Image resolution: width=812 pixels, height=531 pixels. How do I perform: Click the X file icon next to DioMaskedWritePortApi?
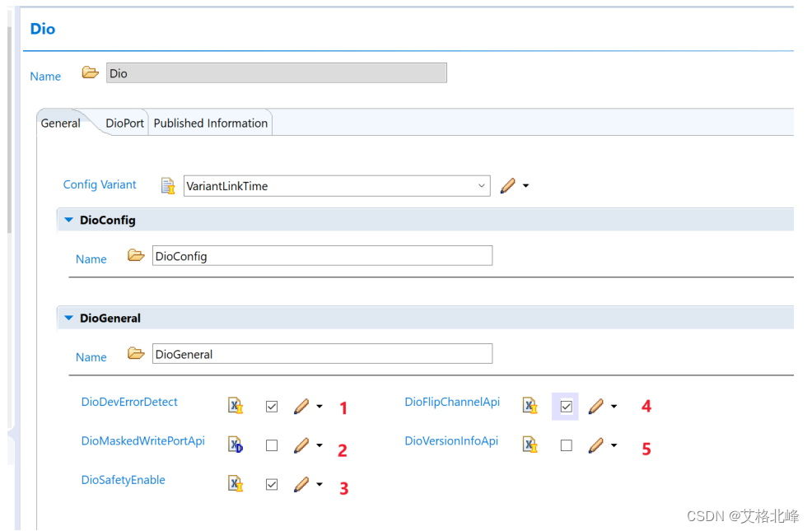pos(236,445)
